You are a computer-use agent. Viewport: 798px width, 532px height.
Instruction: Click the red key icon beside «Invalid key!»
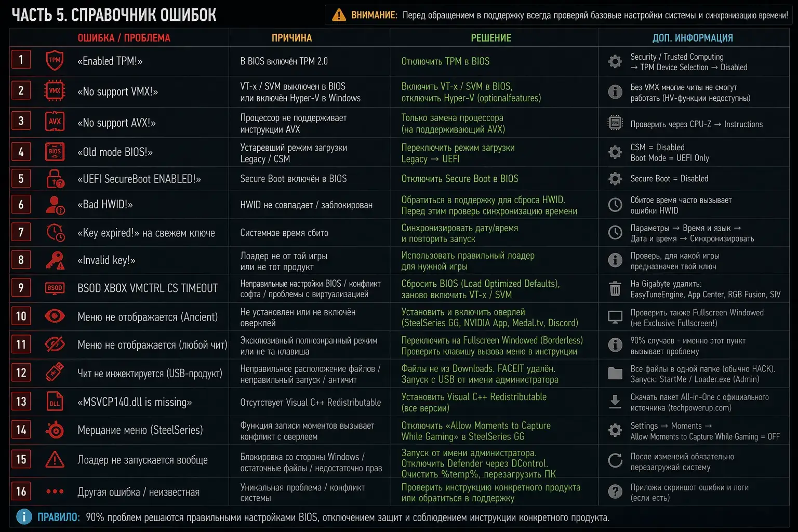[55, 260]
